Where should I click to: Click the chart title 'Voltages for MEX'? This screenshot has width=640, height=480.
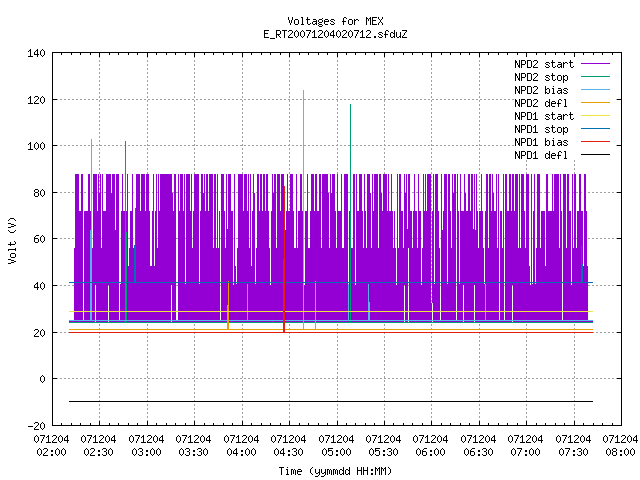335,21
